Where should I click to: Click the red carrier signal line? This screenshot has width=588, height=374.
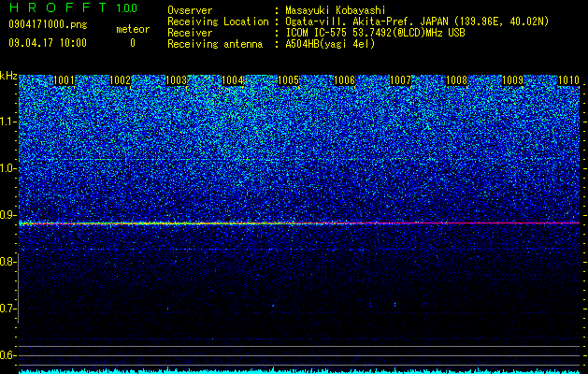pos(299,223)
